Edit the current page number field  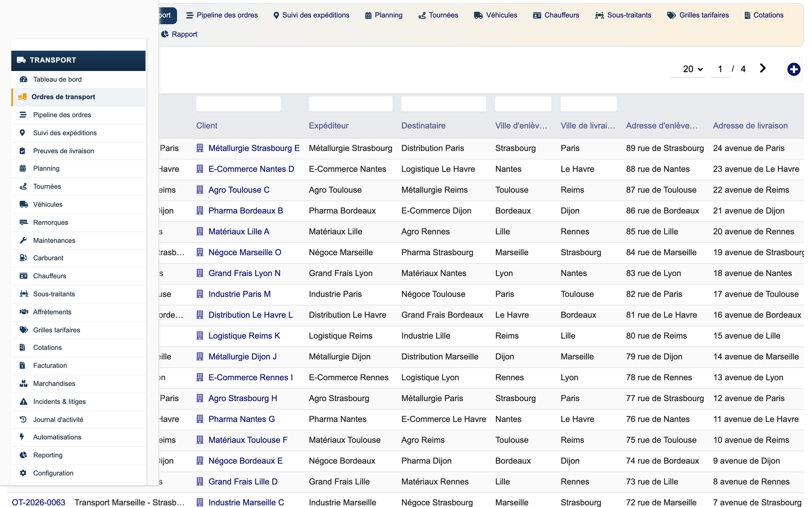tap(720, 69)
